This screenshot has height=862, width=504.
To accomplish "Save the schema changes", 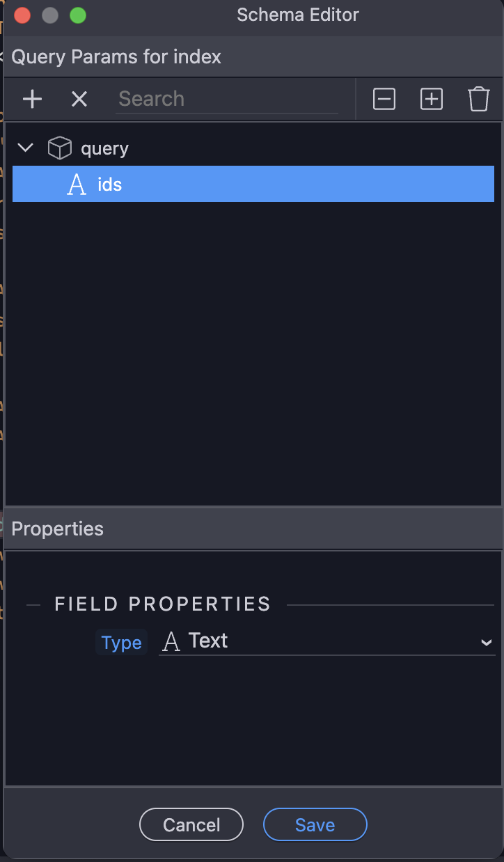I will [315, 825].
